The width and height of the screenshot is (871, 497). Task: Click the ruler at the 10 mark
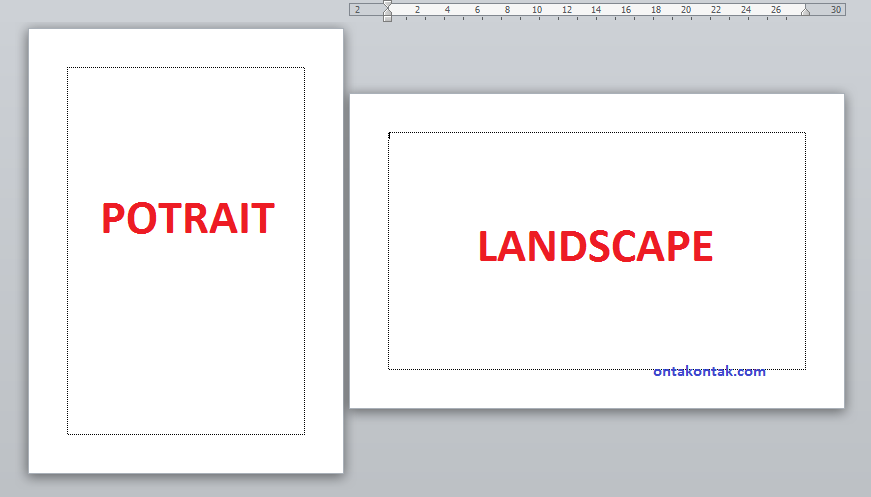tap(537, 9)
